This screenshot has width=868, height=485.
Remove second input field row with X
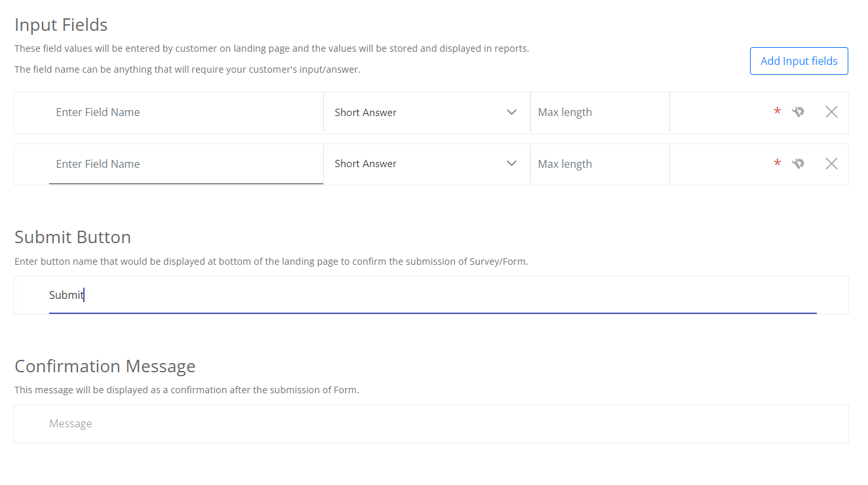(x=831, y=164)
